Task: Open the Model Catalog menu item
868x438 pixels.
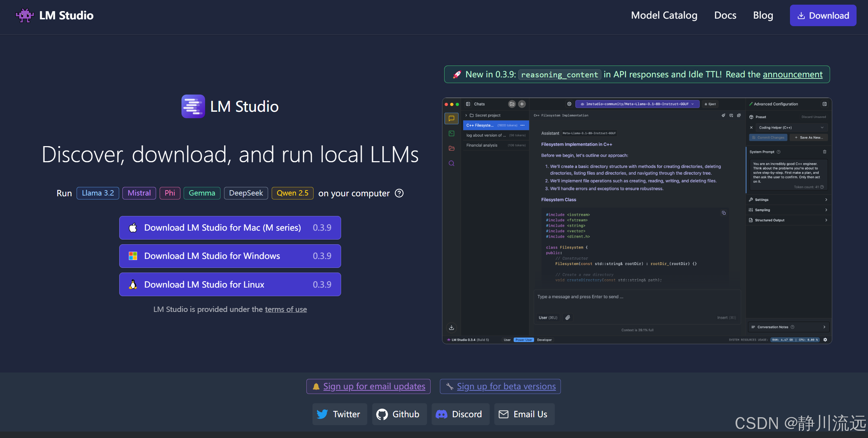Action: tap(664, 15)
